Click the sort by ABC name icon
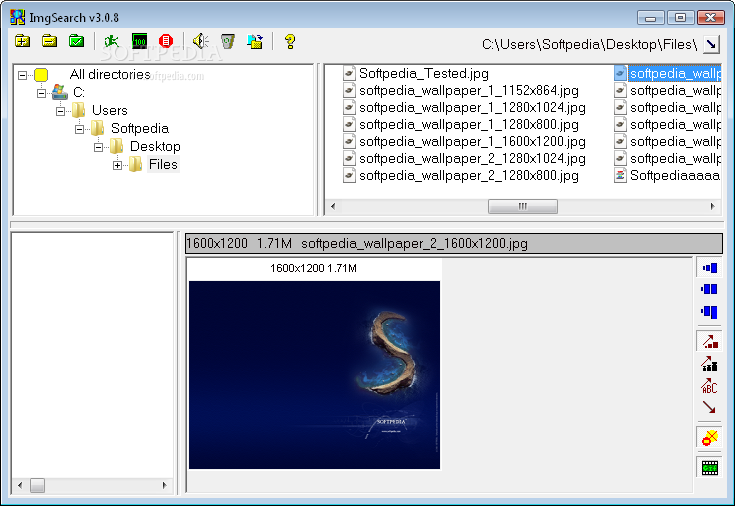 [709, 386]
